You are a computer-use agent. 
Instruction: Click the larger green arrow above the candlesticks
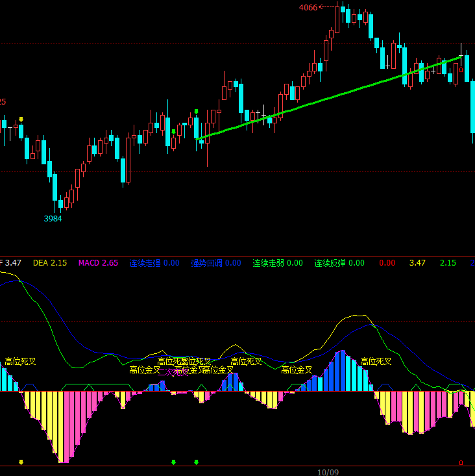(x=196, y=112)
